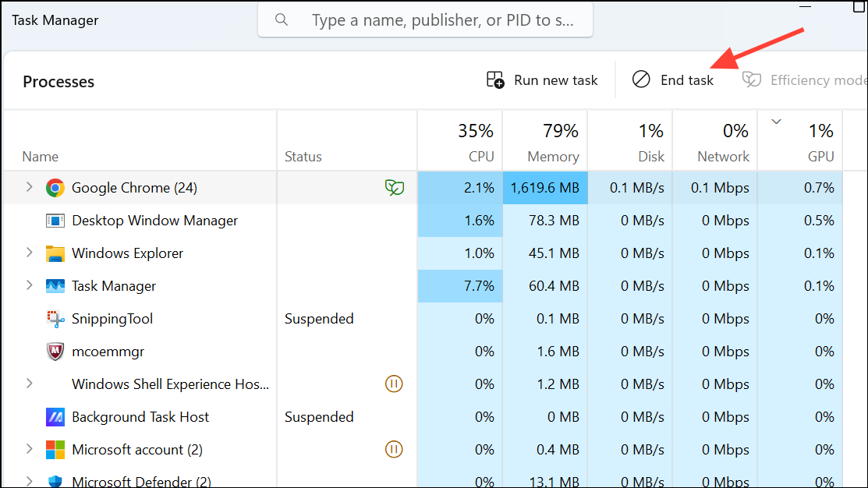868x488 pixels.
Task: Select the Google Chrome (24) row
Action: pyautogui.click(x=423, y=188)
